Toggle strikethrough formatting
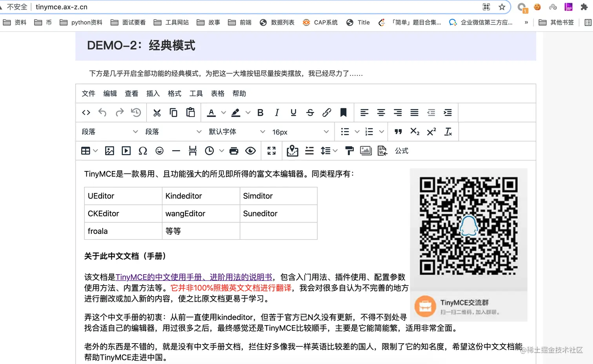This screenshot has height=364, width=593. (310, 113)
